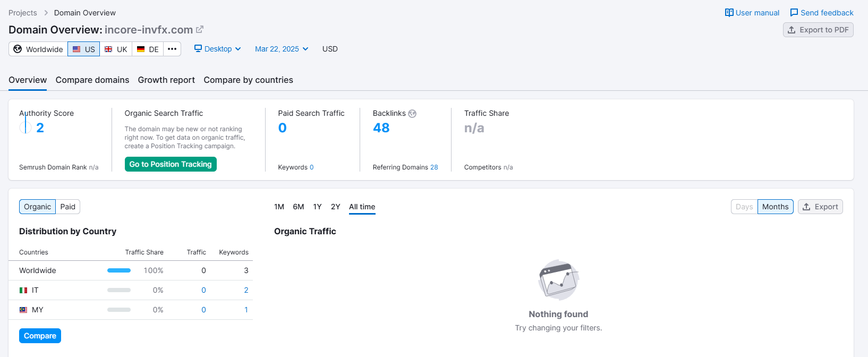Open the Desktop device dropdown
Viewport: 868px width, 357px height.
click(218, 49)
